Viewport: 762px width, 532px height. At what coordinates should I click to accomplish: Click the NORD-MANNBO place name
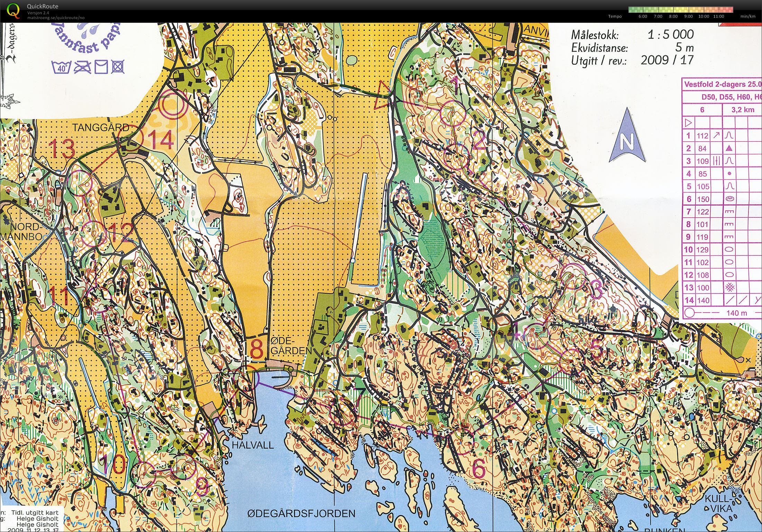[x=22, y=232]
